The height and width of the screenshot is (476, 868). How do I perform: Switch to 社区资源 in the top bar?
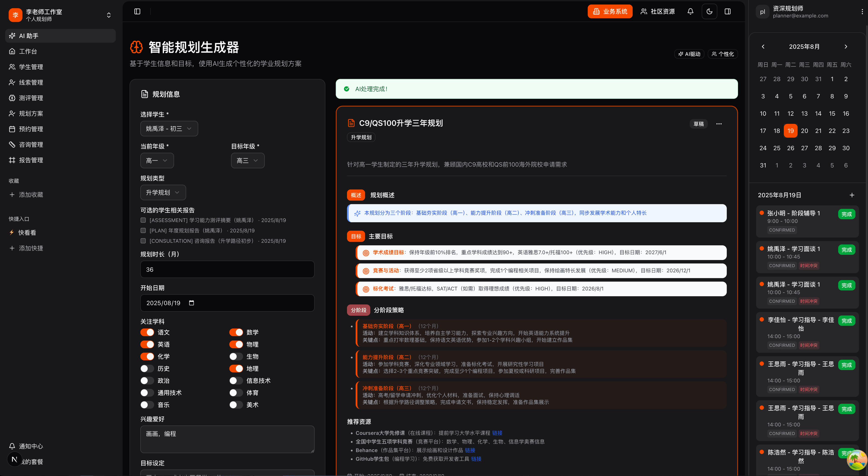pos(657,11)
